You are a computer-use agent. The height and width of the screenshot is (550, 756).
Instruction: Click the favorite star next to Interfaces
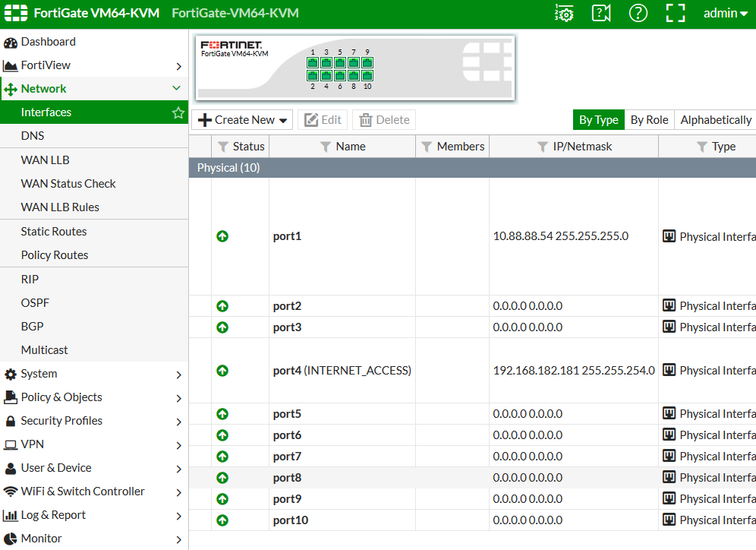click(178, 112)
